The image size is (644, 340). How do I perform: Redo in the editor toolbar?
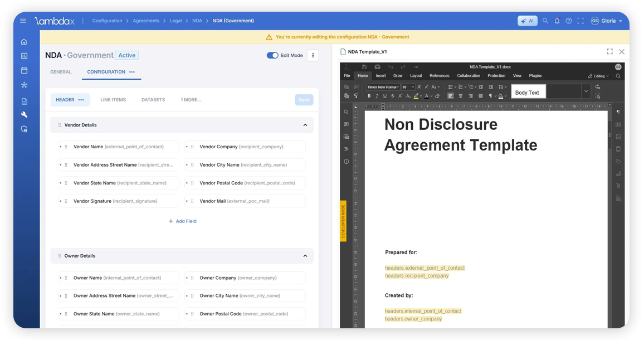[403, 66]
